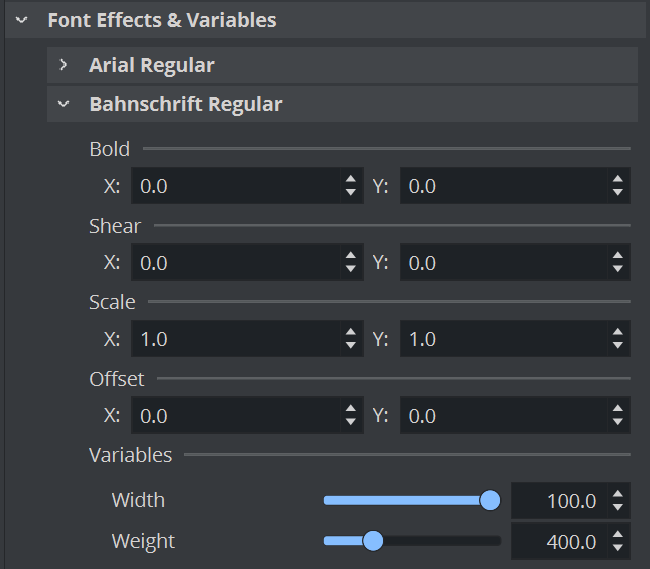Click the Scale X input field
The width and height of the screenshot is (650, 569).
coord(235,339)
